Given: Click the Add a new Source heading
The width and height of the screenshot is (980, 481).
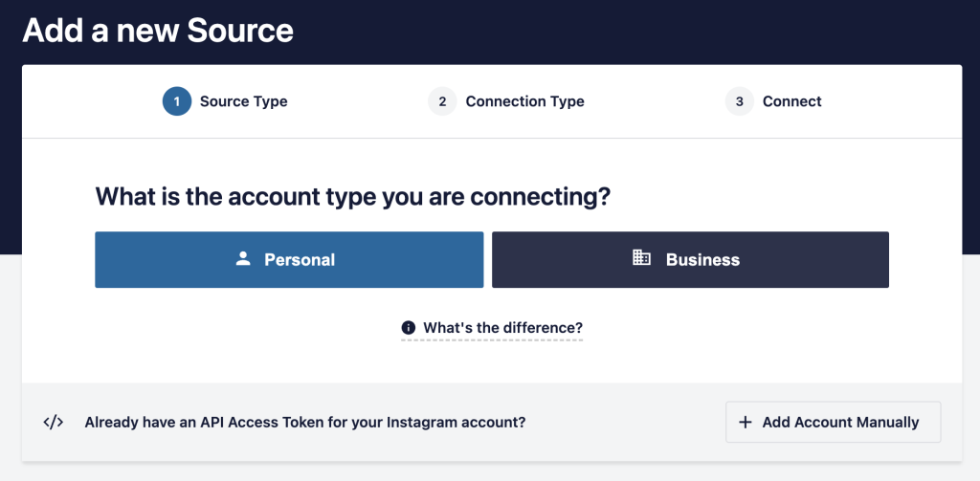Looking at the screenshot, I should 158,31.
